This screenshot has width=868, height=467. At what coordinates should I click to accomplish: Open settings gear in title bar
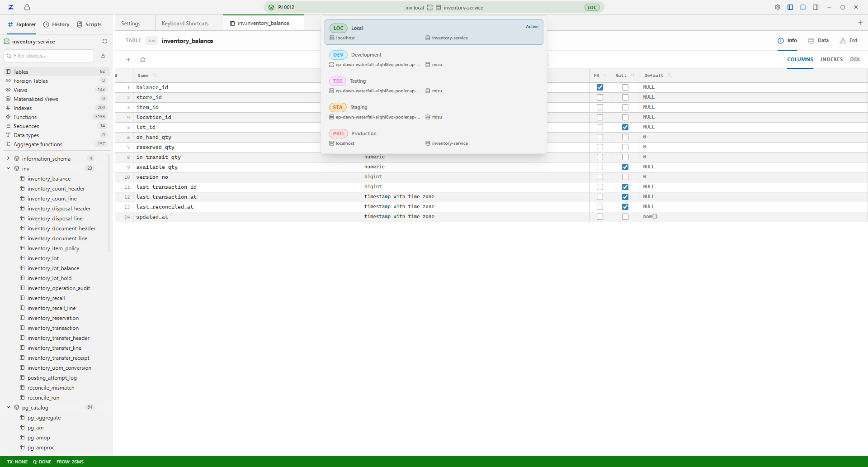pos(778,7)
